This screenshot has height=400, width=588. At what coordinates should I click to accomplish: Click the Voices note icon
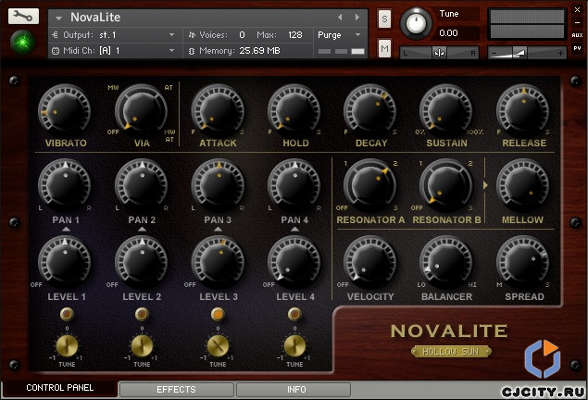192,35
